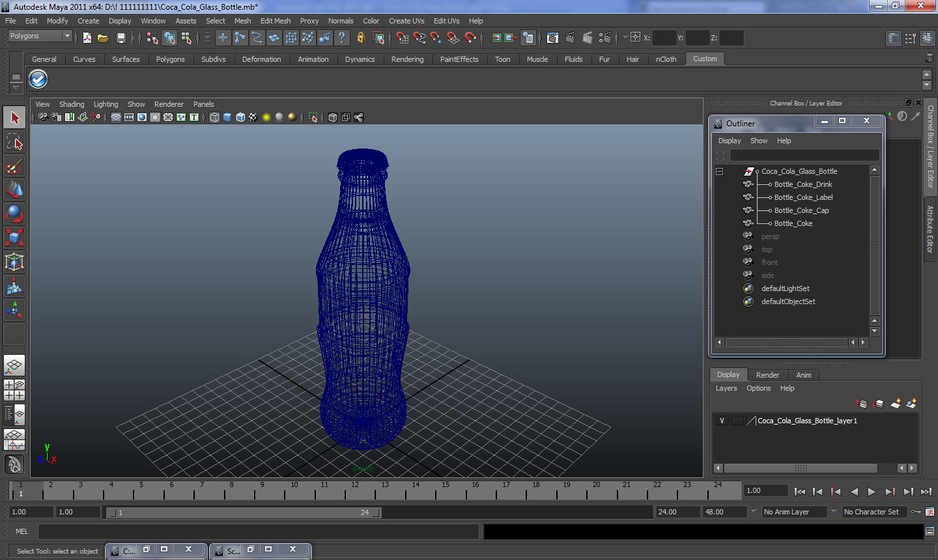Toggle use all lights yellow sphere icon
The image size is (938, 560).
pos(266,117)
